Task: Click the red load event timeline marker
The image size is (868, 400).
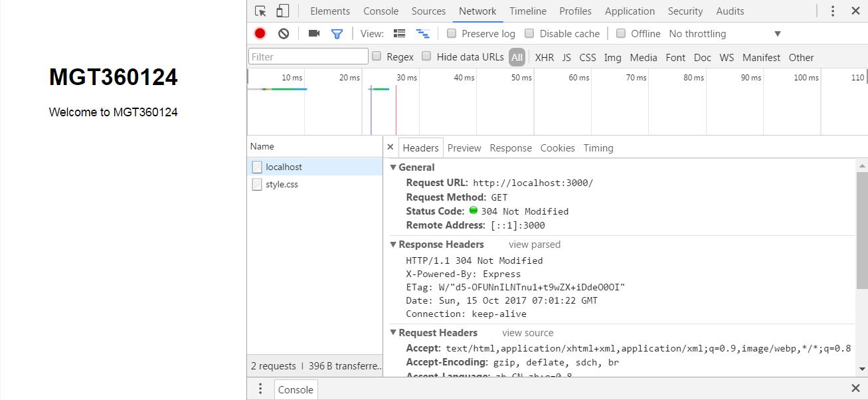Action: pos(396,110)
